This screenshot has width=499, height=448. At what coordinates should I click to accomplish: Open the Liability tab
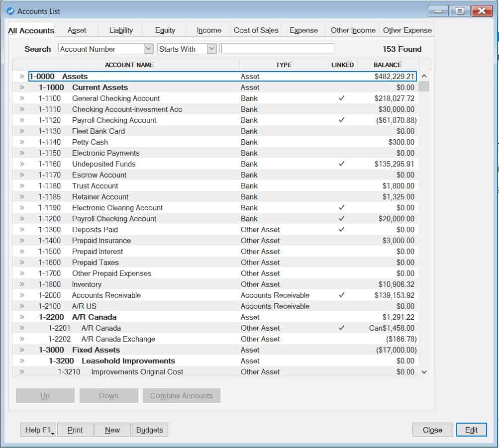tap(121, 30)
